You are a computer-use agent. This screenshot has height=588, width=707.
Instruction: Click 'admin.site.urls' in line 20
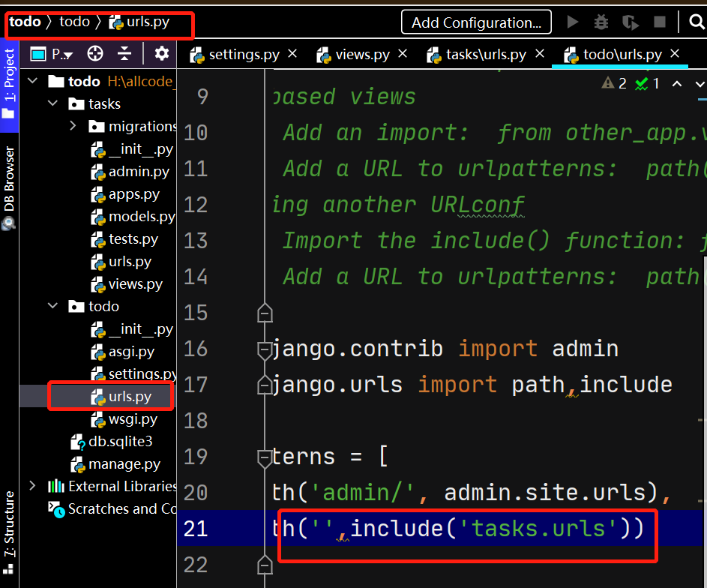(x=546, y=492)
